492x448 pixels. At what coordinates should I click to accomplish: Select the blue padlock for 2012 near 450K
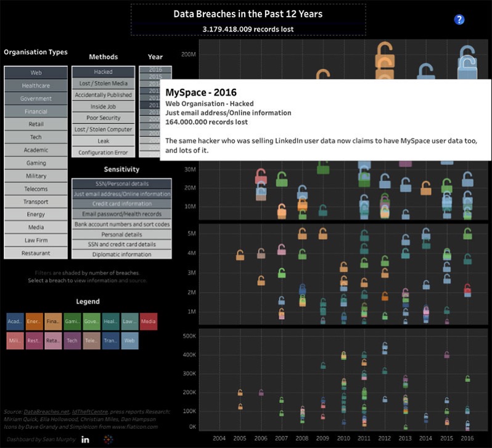[385, 346]
